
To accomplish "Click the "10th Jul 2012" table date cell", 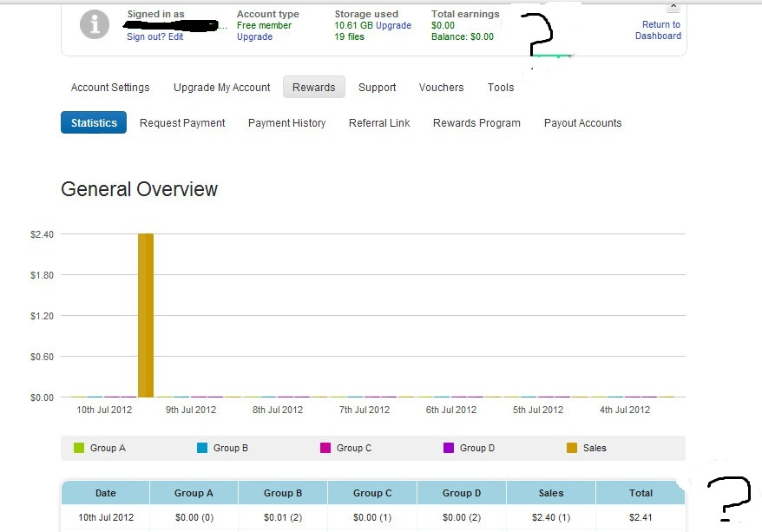I will 106,517.
